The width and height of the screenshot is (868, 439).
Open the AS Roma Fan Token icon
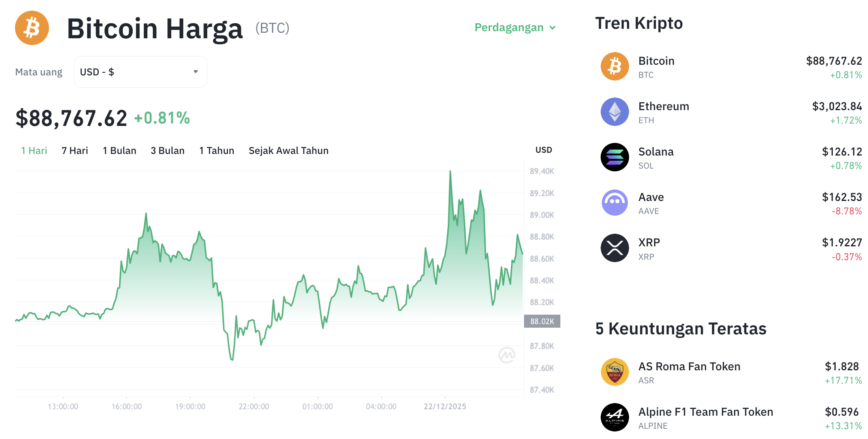614,372
